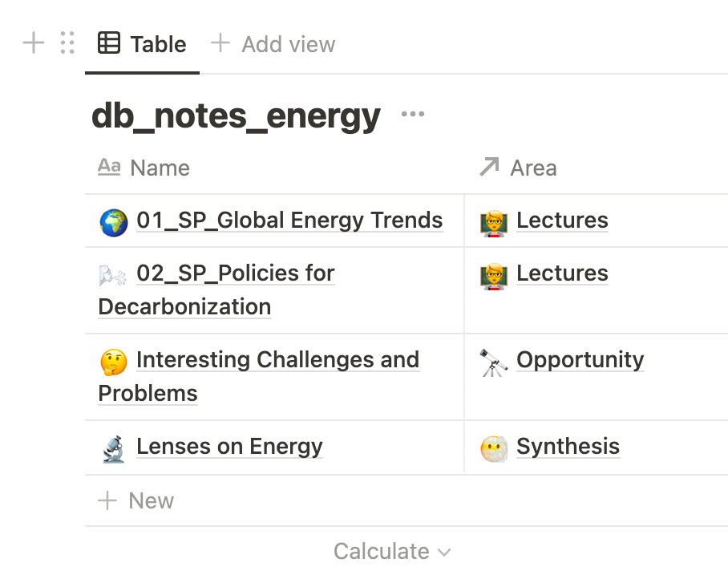This screenshot has width=728, height=579.
Task: Expand the Calculate dropdown
Action: (x=392, y=552)
